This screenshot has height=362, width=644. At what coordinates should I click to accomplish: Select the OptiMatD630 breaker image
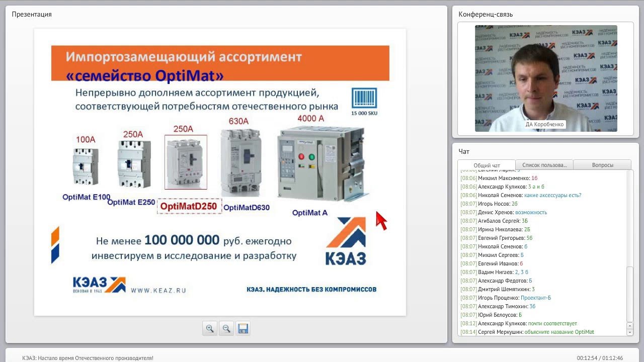tap(241, 162)
